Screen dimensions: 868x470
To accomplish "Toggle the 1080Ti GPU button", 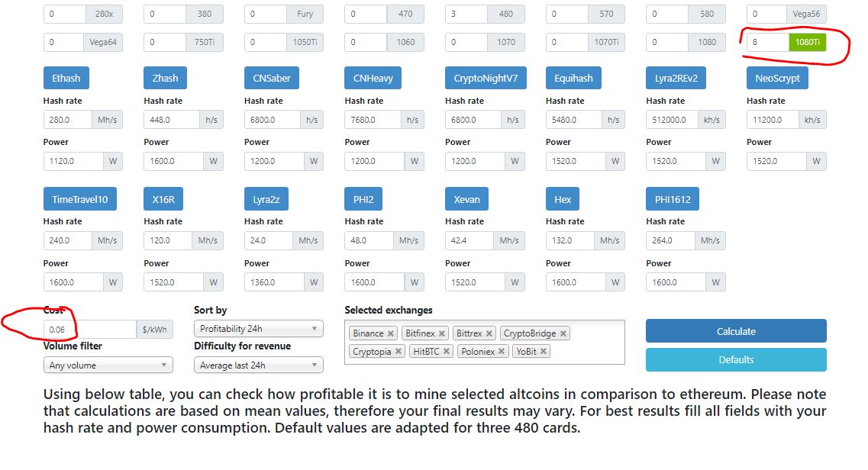I will pos(807,42).
